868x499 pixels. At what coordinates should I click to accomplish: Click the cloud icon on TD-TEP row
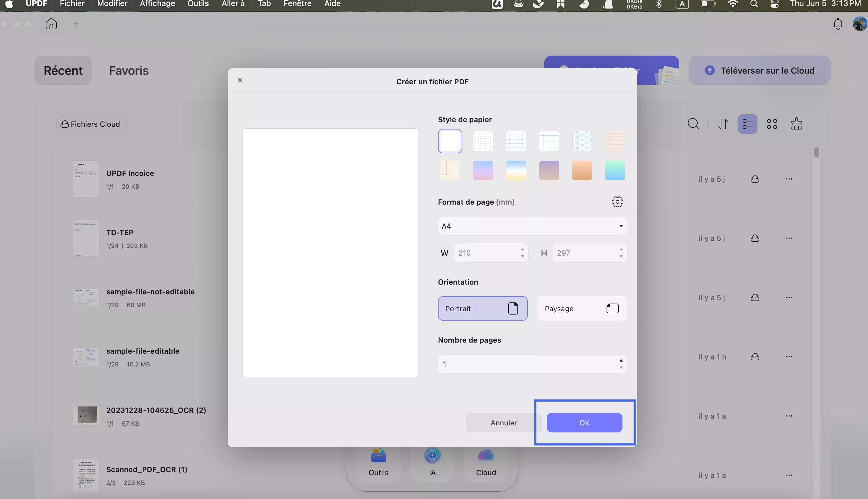755,238
